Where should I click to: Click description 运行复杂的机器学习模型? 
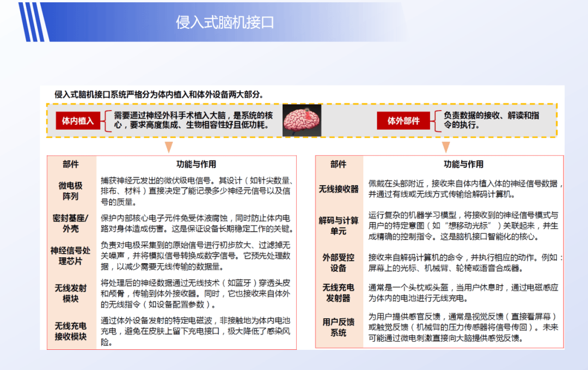(463, 226)
